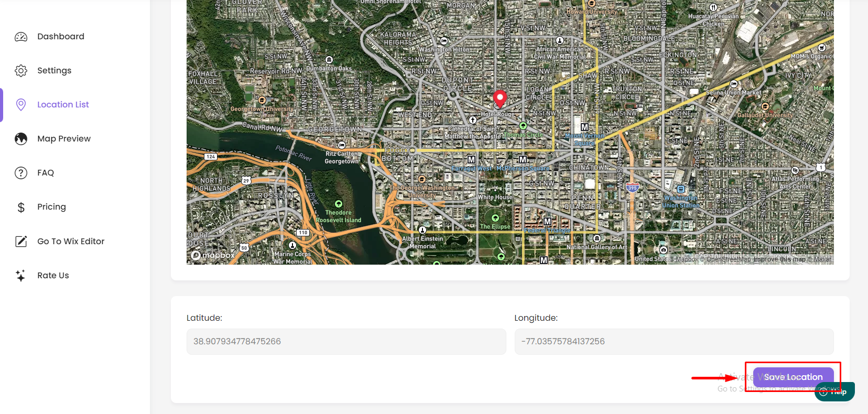Click the Thomas Circle park marker
This screenshot has height=414, width=868.
coord(523,126)
